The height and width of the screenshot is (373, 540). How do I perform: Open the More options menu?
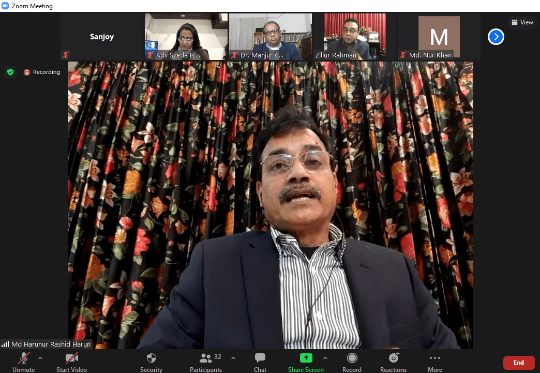tap(435, 362)
